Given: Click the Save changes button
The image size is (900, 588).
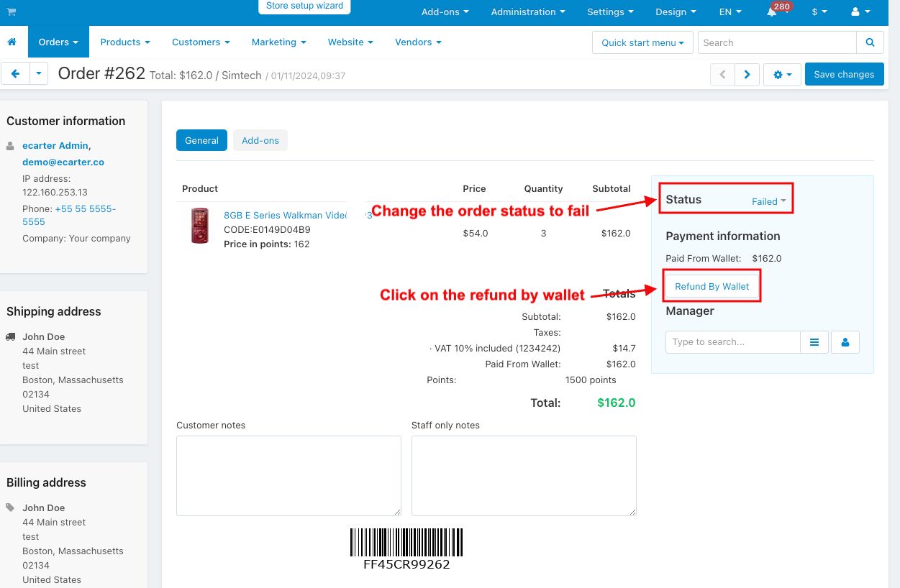Looking at the screenshot, I should point(844,74).
